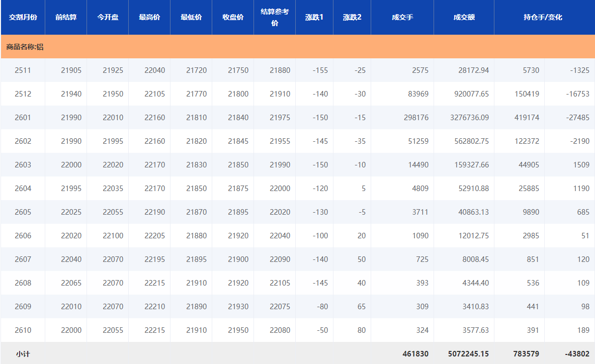This screenshot has height=364, width=595.
Task: Click open interest value 419174
Action: pos(527,118)
